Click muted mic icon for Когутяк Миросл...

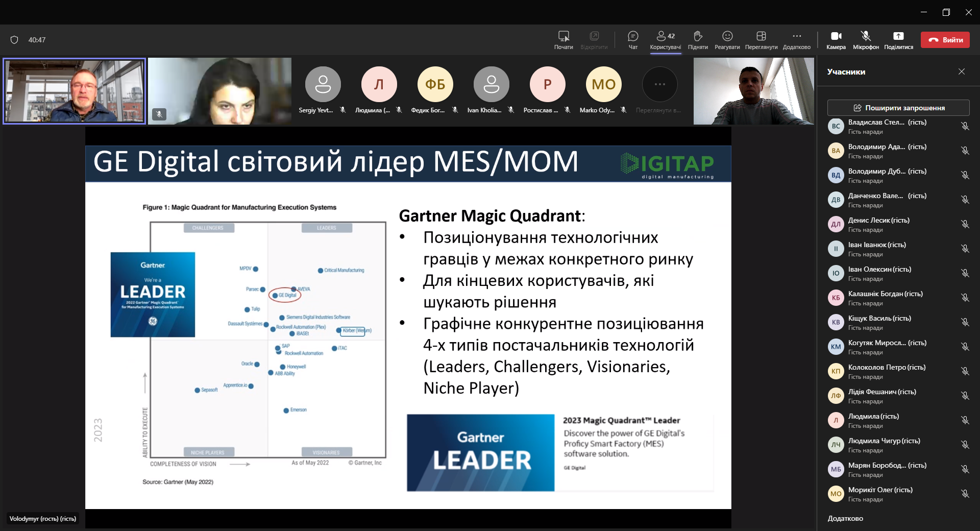point(965,347)
